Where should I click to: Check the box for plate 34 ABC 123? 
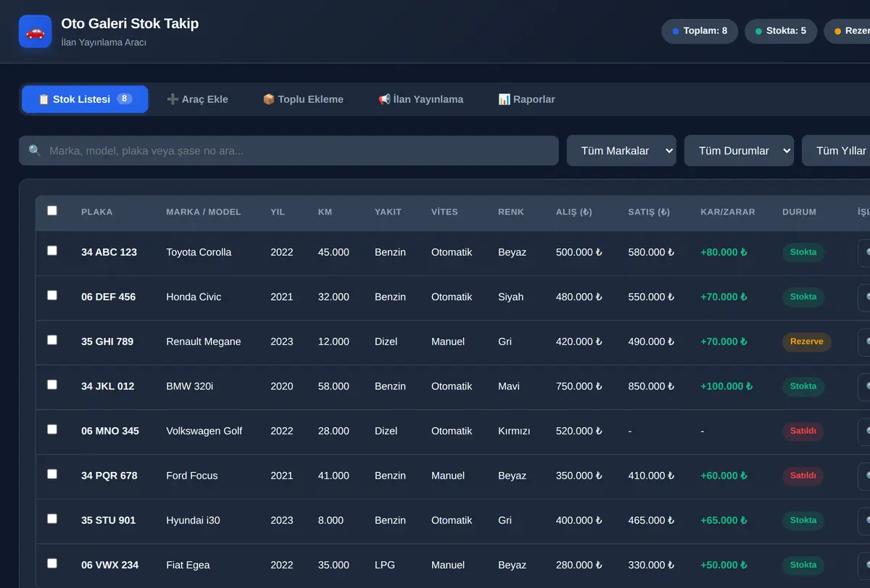52,251
